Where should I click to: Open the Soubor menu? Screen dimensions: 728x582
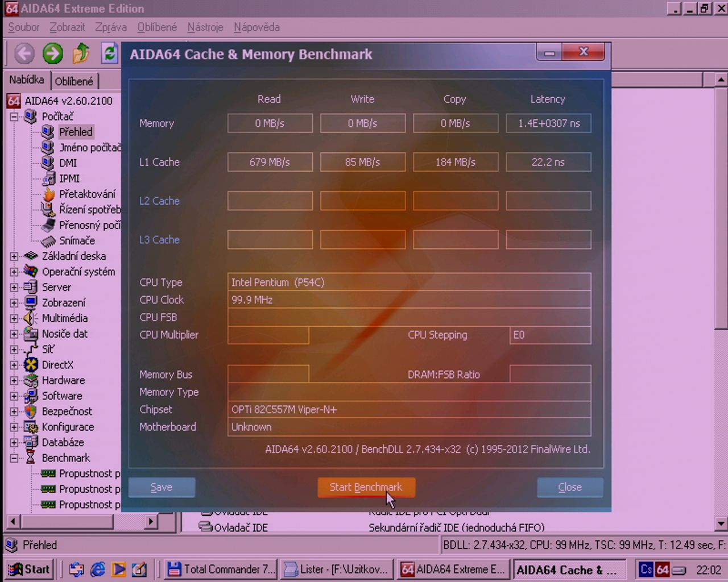tap(23, 27)
